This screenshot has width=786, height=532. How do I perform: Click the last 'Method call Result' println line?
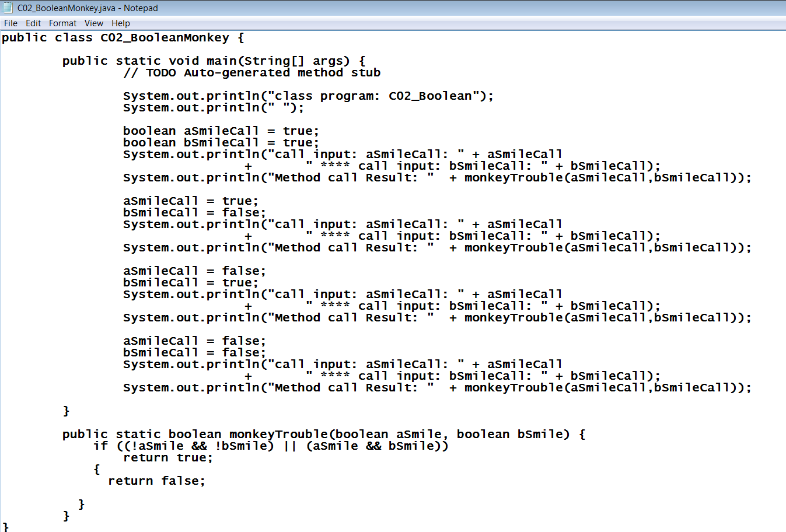(436, 388)
